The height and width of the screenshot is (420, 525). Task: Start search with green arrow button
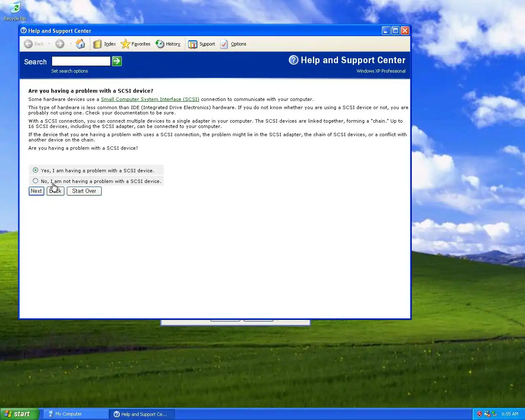pos(117,61)
